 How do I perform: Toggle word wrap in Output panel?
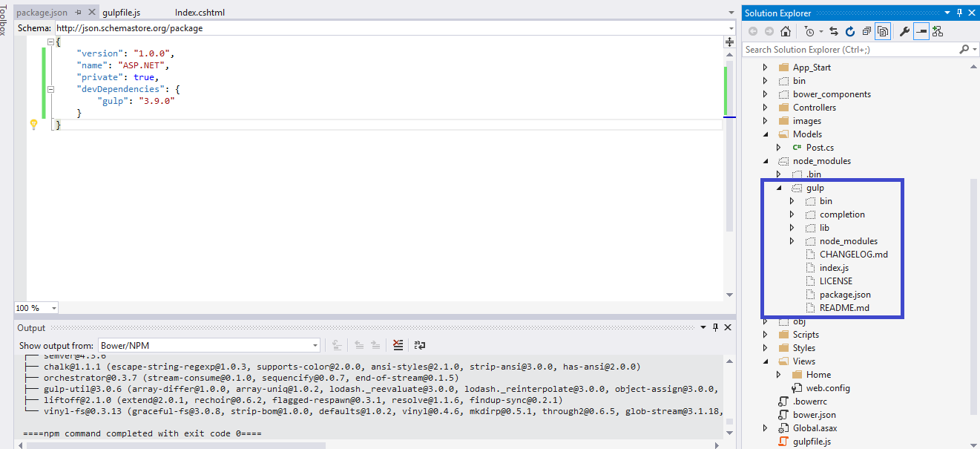420,345
